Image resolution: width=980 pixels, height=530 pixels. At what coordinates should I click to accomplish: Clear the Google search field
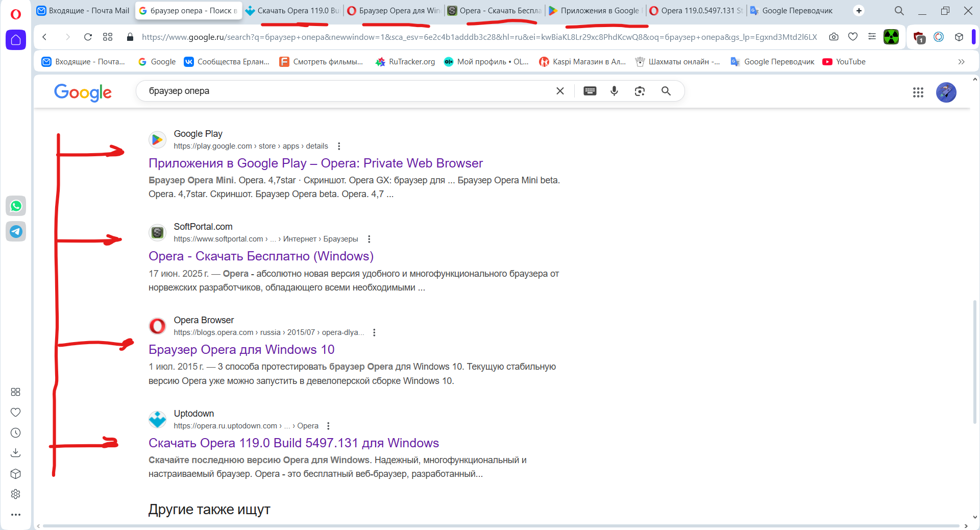(560, 91)
